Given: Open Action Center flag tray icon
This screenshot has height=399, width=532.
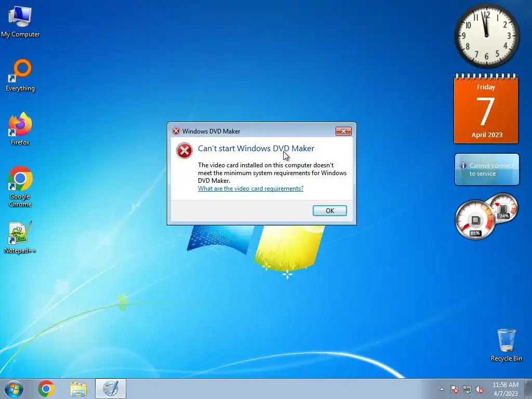Looking at the screenshot, I should click(454, 389).
